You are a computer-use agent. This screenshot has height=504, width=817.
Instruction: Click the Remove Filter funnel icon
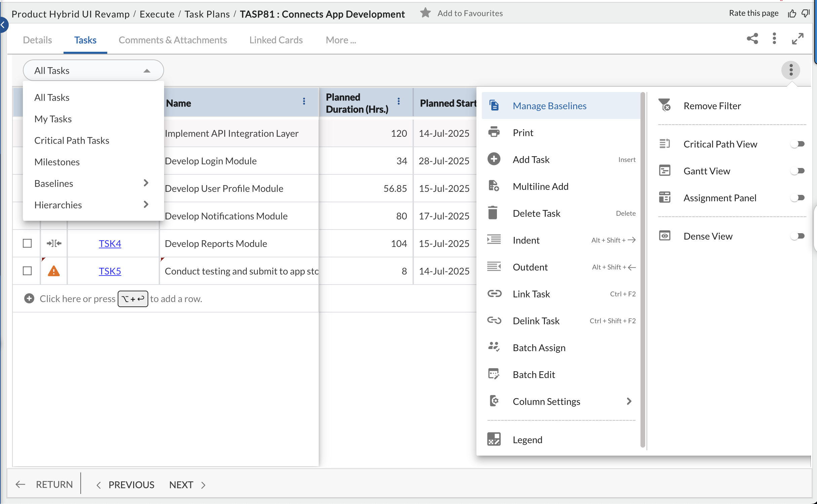[x=664, y=105]
